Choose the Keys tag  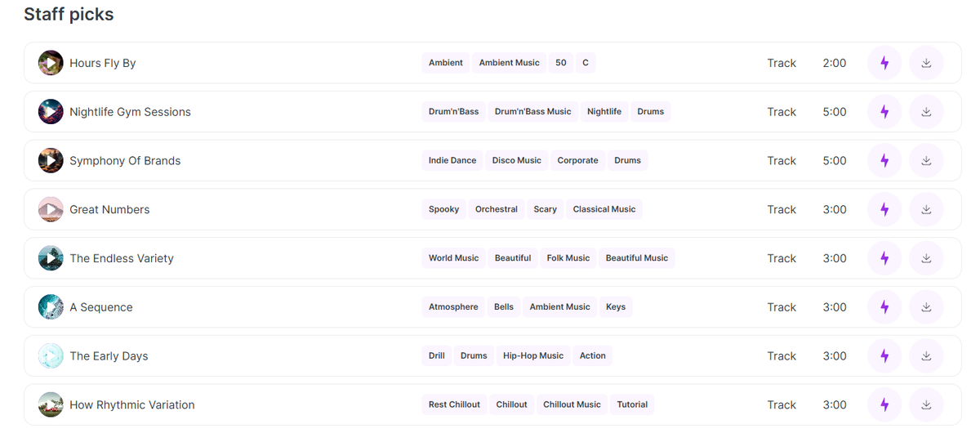616,307
